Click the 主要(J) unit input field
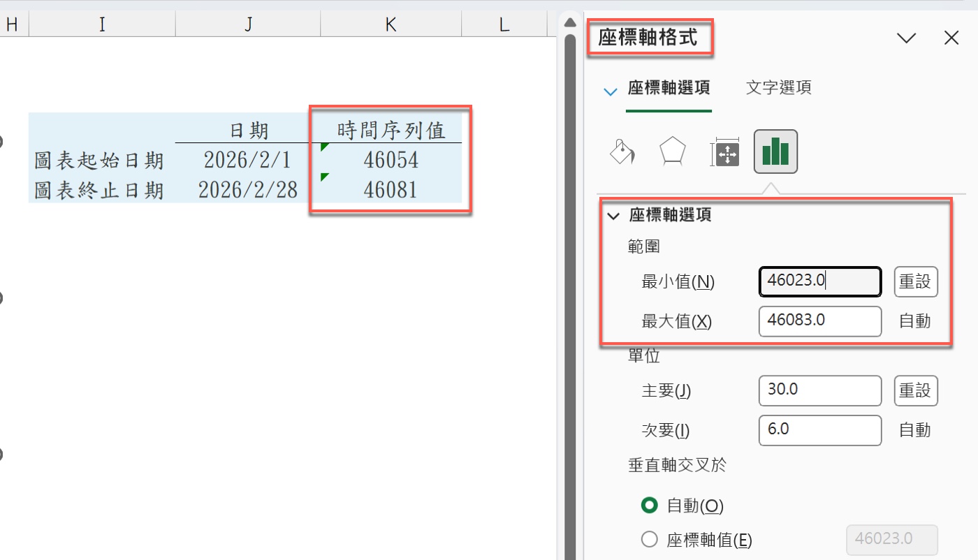This screenshot has height=560, width=978. (819, 390)
